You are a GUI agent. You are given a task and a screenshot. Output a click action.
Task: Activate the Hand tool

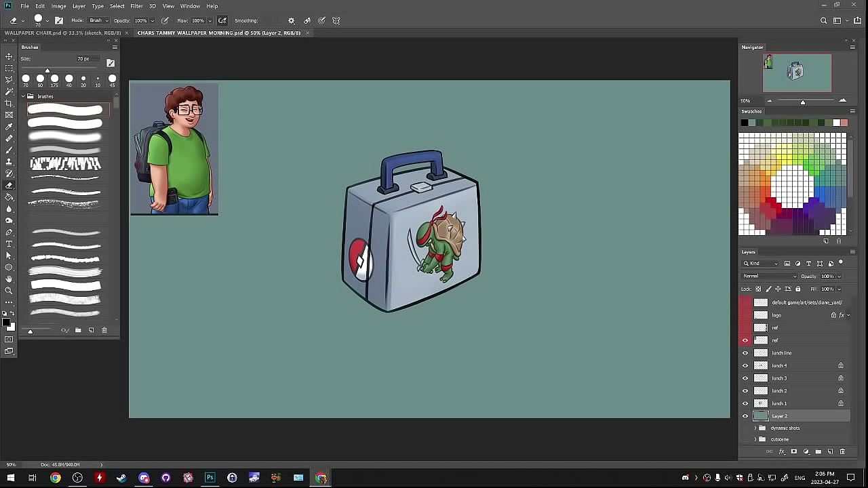9,279
